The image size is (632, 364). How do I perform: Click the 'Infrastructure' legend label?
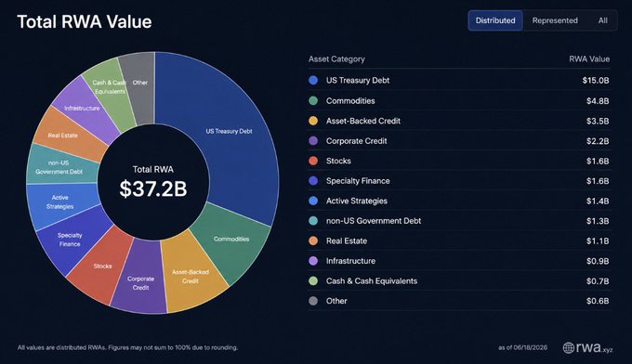[350, 261]
